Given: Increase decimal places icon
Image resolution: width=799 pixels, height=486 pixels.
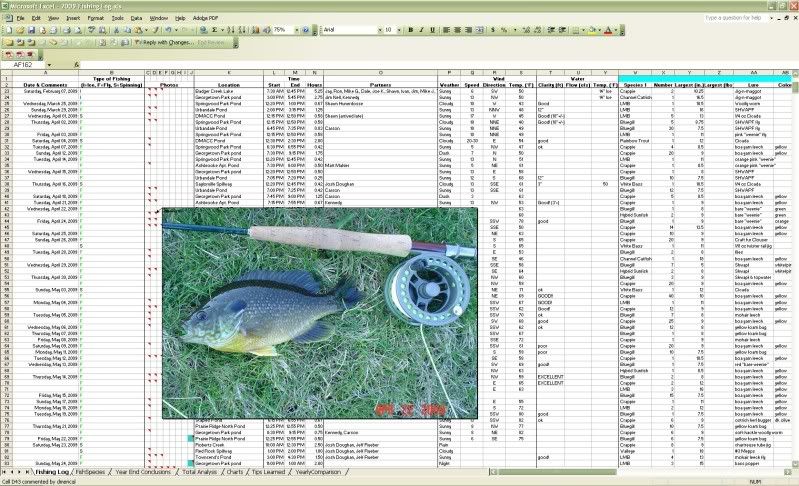Looking at the screenshot, I should click(526, 30).
